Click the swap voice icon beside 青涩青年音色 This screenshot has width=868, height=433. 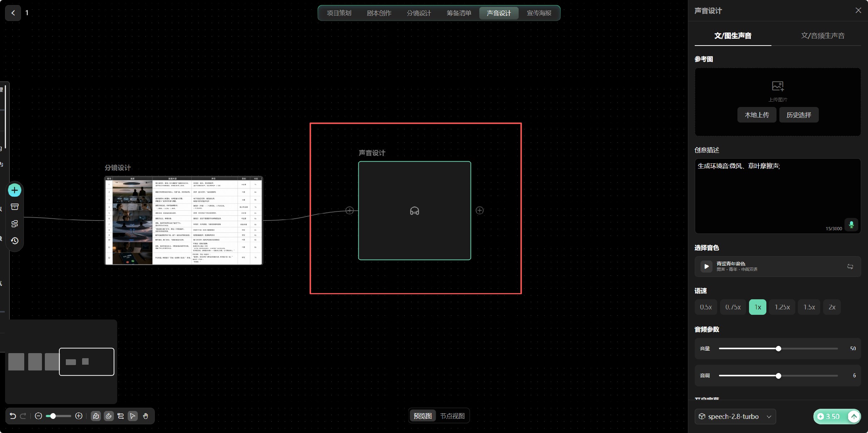point(850,266)
